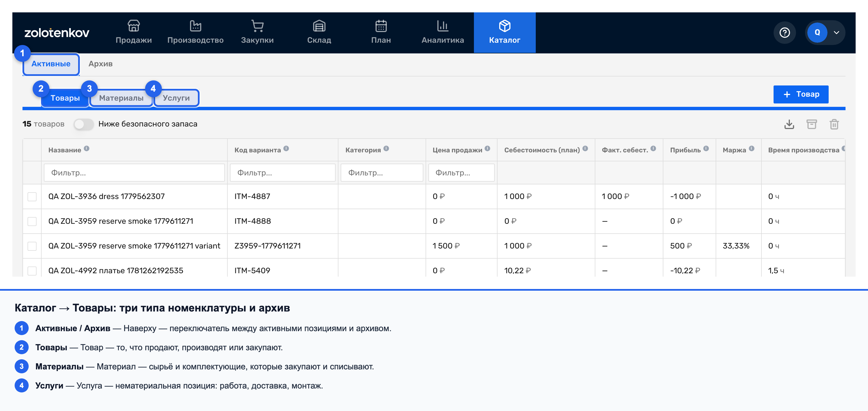
Task: Open the План calendar section
Action: tap(381, 32)
